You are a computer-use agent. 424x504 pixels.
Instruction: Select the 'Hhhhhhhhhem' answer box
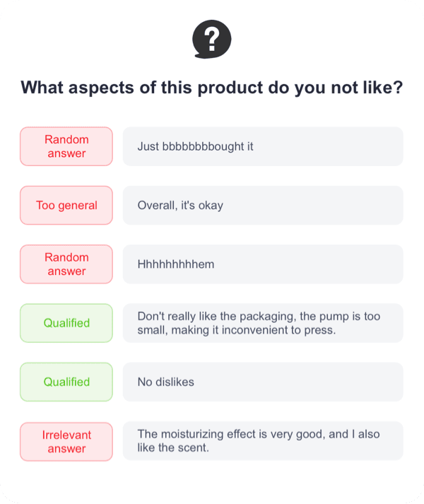(263, 264)
